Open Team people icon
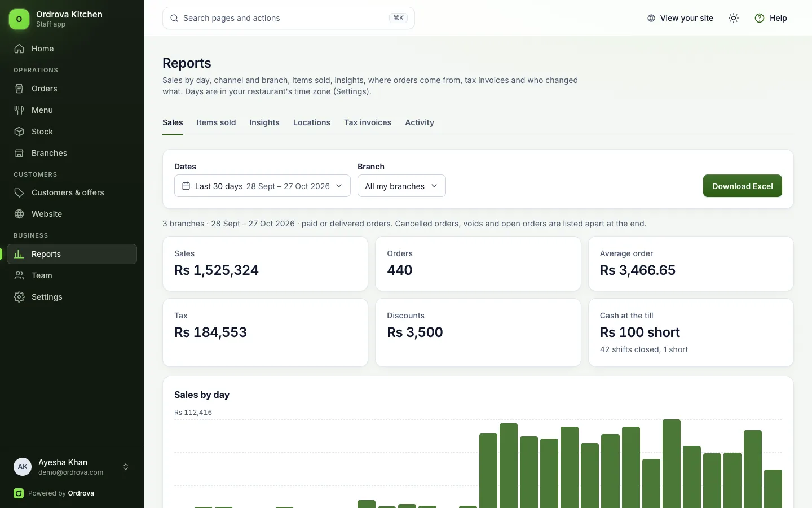This screenshot has width=812, height=508. 19,275
